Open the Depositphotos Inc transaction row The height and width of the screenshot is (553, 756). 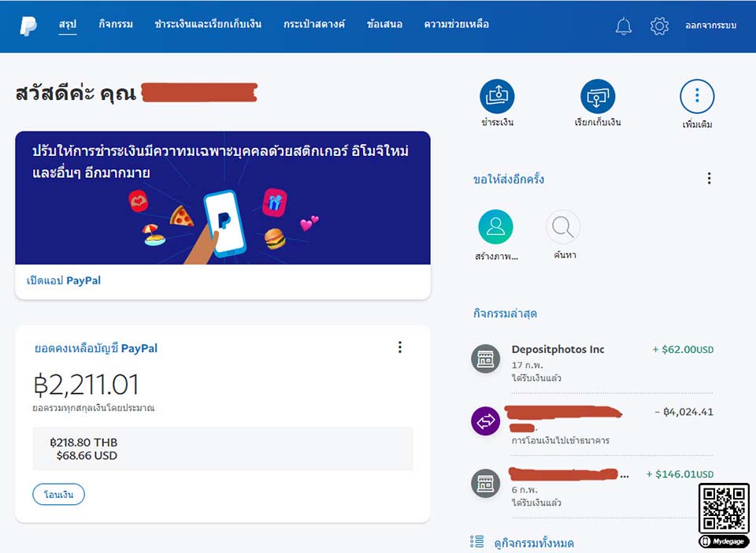tap(592, 362)
